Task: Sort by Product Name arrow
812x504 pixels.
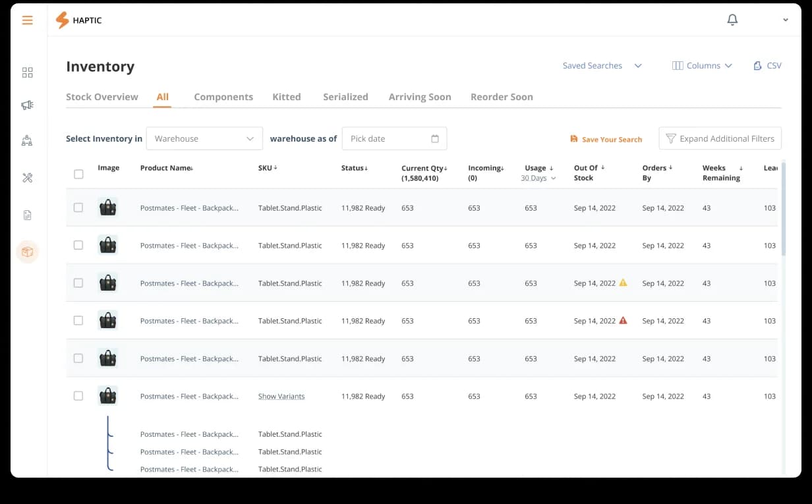Action: [x=191, y=169]
